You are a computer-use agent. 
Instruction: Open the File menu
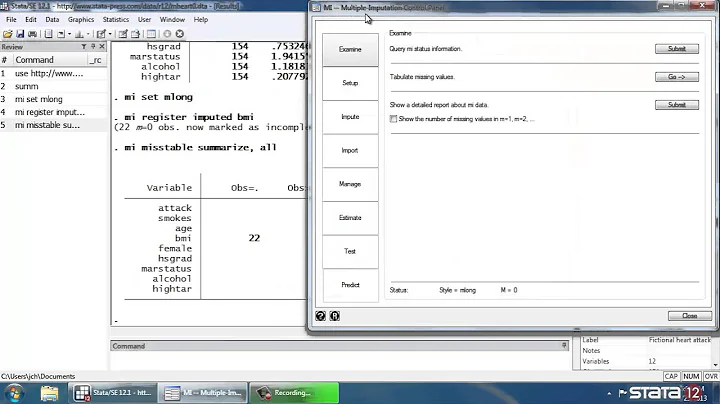[x=11, y=20]
